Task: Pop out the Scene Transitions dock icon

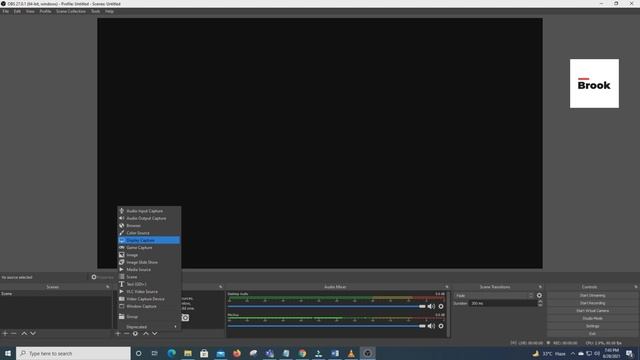Action: coord(540,287)
